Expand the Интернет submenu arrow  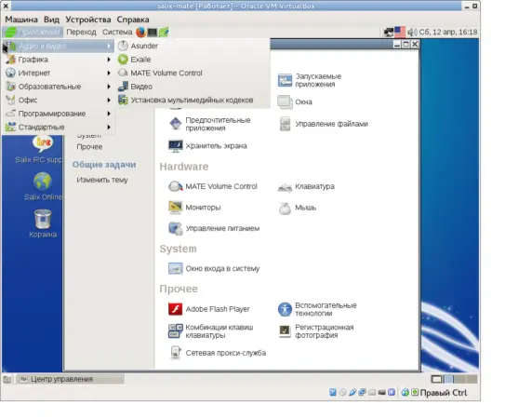point(109,73)
